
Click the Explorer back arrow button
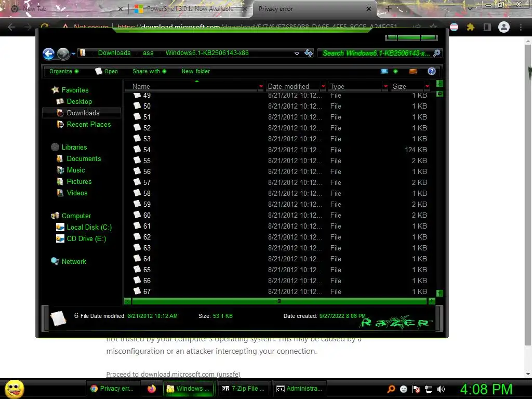[x=48, y=54]
